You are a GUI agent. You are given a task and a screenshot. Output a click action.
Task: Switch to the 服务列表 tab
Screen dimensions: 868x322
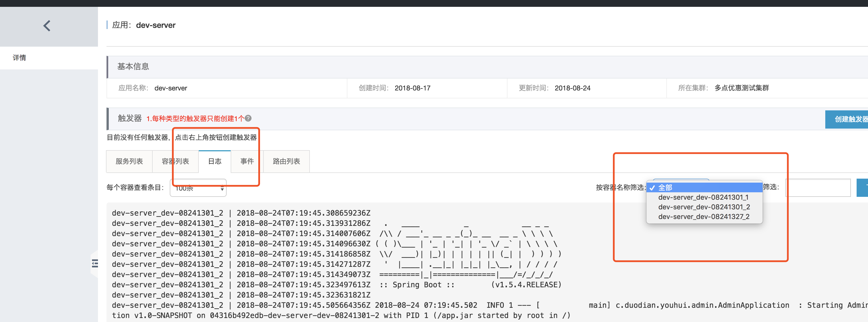[x=129, y=162]
